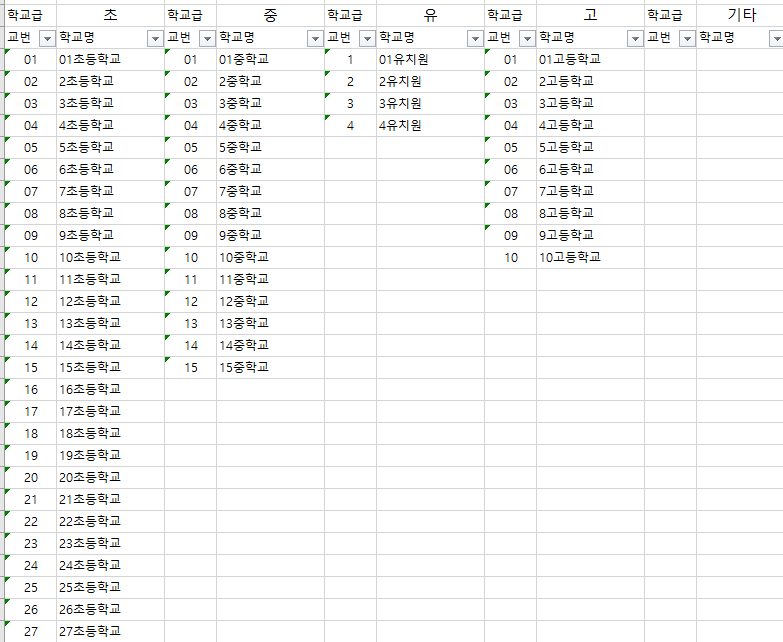Select 교번 cell 1 beside 01유치원
Screen dimensions: 783x642
click(351, 59)
